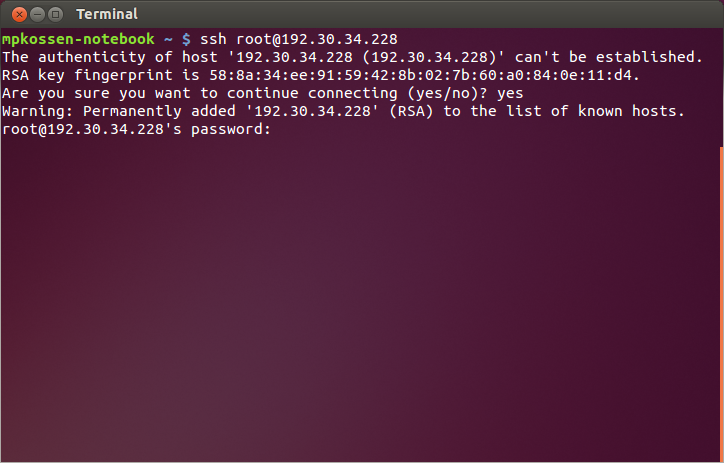
Task: Click "can't be established." text
Action: point(609,57)
